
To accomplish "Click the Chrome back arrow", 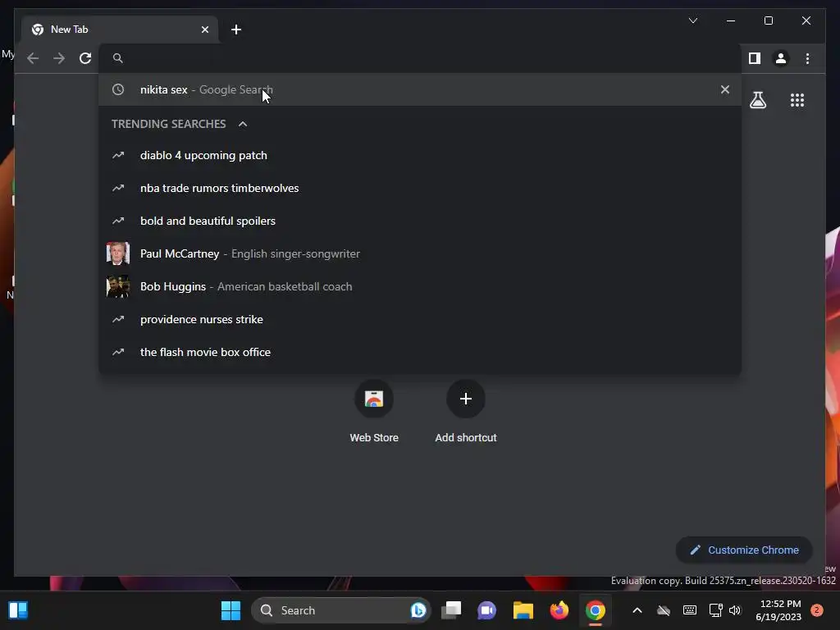I will (x=33, y=58).
